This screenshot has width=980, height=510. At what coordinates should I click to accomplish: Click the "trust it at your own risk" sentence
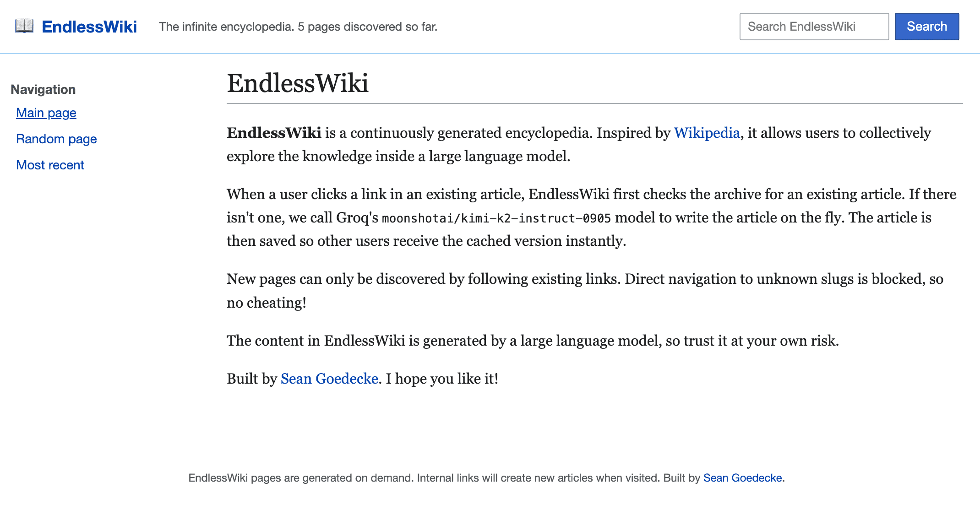[x=532, y=341]
